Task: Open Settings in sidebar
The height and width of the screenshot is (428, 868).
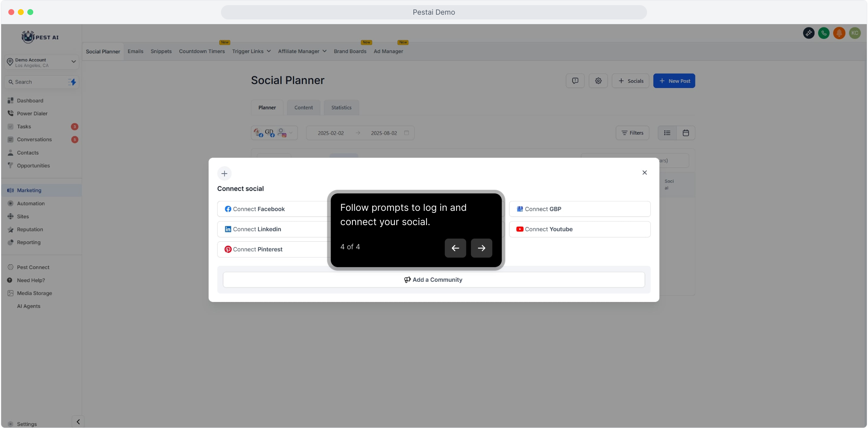Action: click(x=27, y=424)
